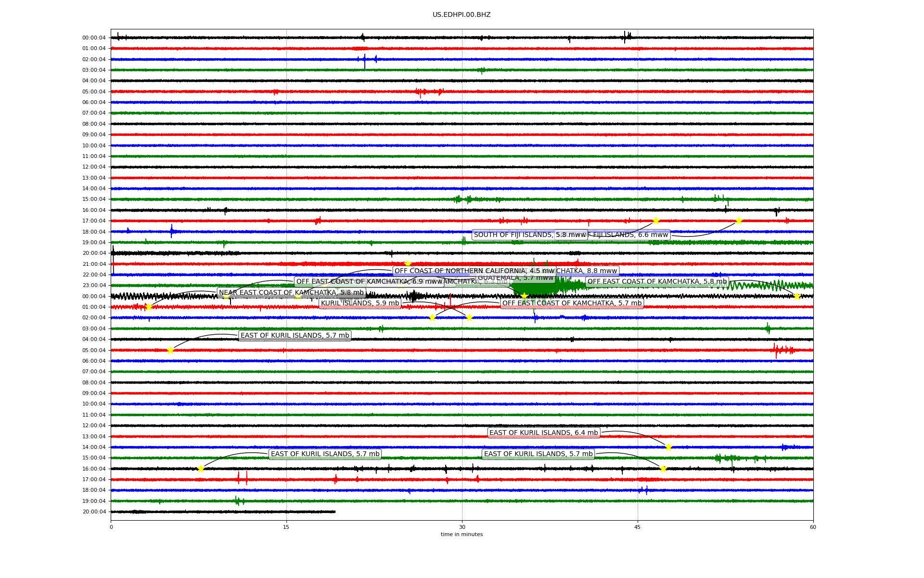924x578 pixels.
Task: Click the 23:00:04 trace time label
Action: (94, 286)
